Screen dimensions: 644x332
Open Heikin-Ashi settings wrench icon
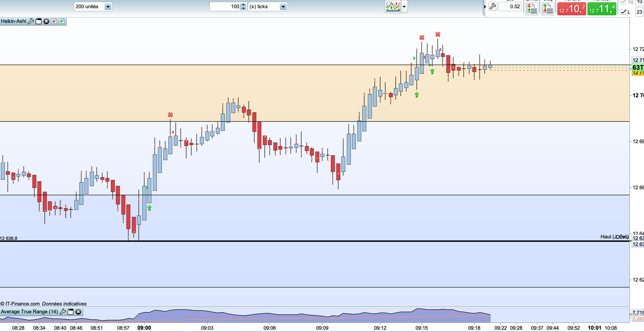click(x=31, y=21)
